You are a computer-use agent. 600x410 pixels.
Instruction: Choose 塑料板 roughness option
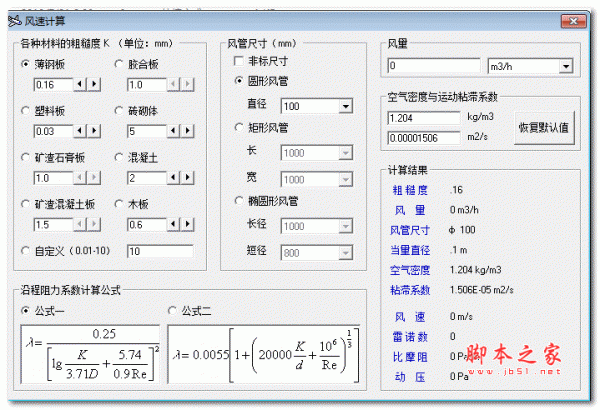click(25, 111)
